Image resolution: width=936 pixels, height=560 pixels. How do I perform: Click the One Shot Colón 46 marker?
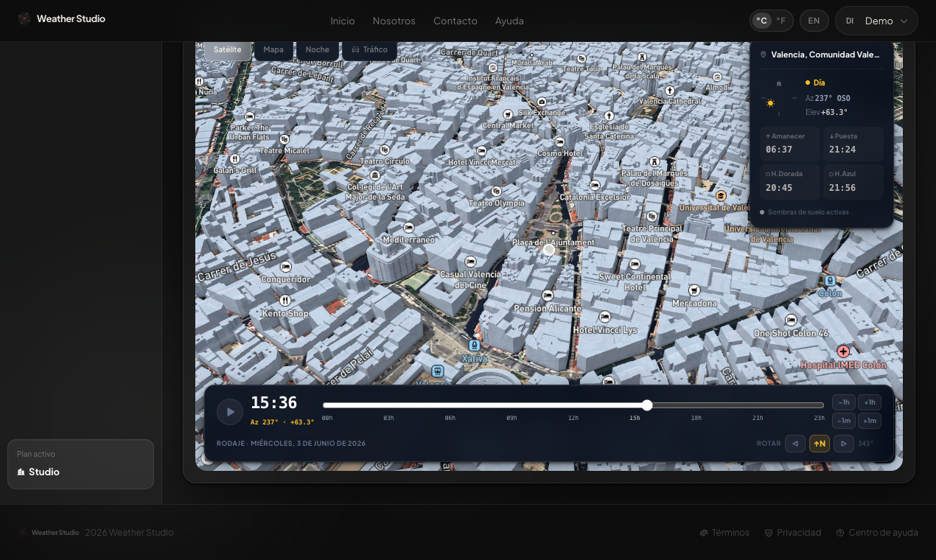[791, 320]
